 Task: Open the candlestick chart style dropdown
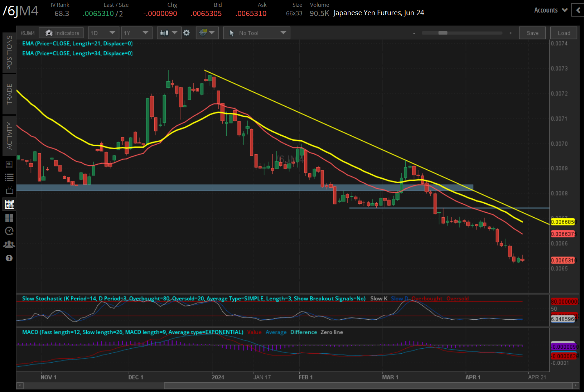point(169,33)
